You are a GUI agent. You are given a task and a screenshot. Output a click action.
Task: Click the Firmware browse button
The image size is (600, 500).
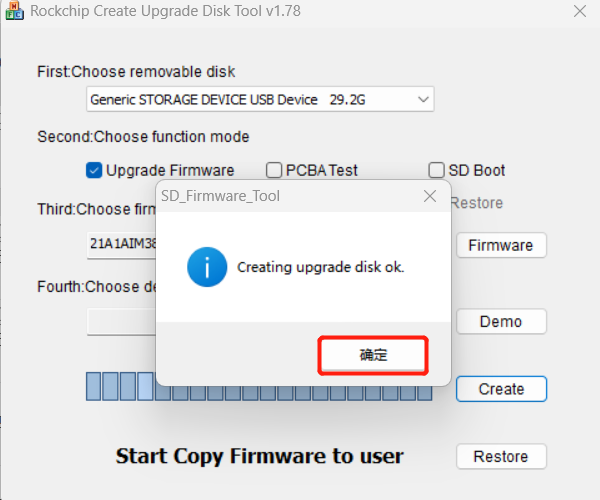501,245
